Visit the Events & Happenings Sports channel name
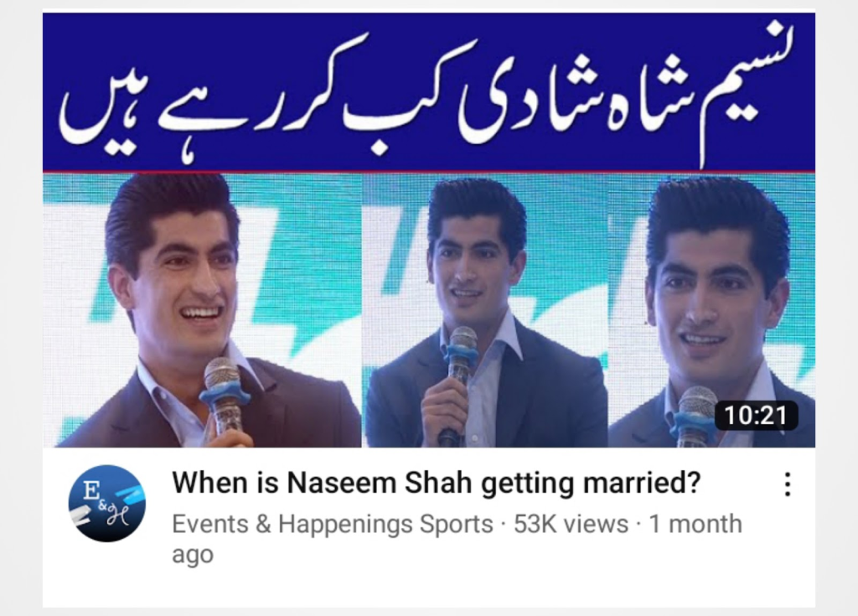This screenshot has height=616, width=858. [x=333, y=524]
